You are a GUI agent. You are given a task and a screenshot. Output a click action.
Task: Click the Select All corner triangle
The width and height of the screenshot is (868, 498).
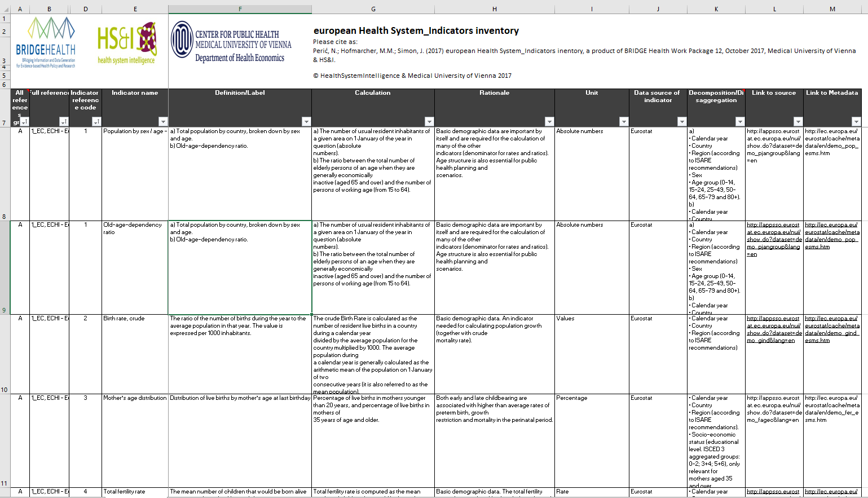pos(5,9)
